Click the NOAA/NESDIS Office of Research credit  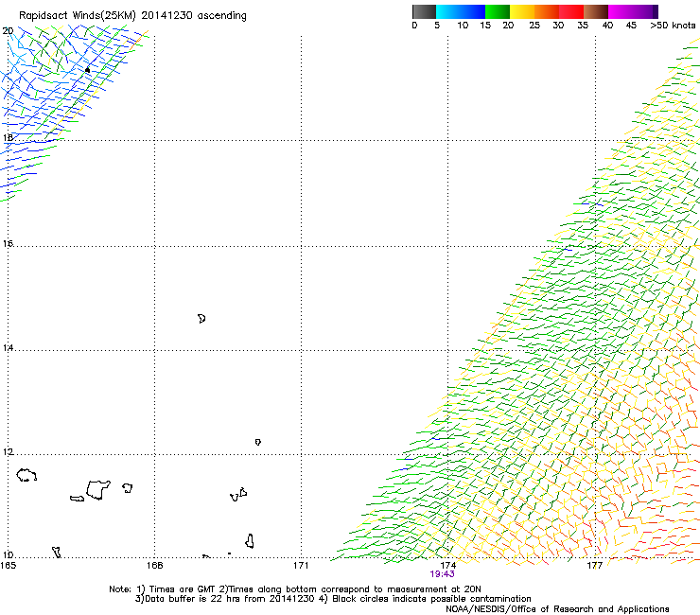pos(557,609)
